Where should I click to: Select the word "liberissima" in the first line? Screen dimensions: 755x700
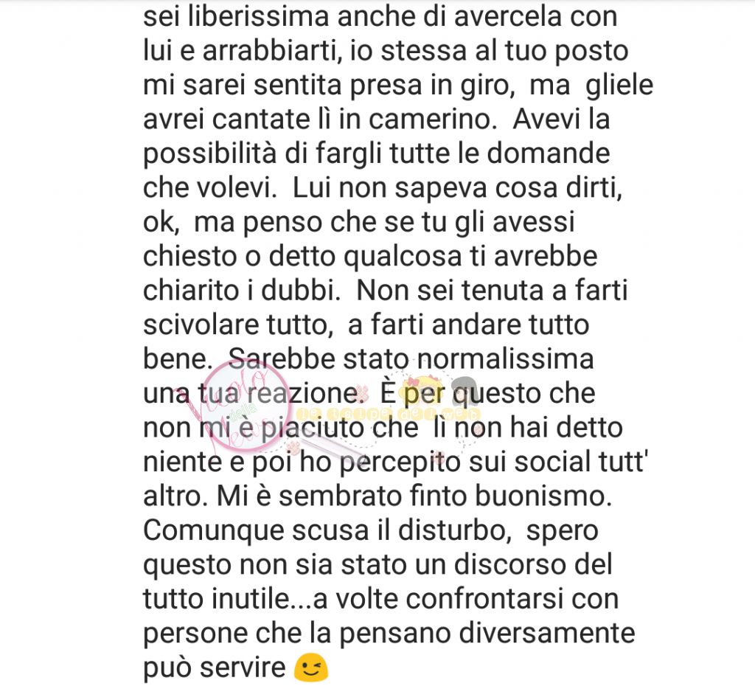tap(257, 16)
